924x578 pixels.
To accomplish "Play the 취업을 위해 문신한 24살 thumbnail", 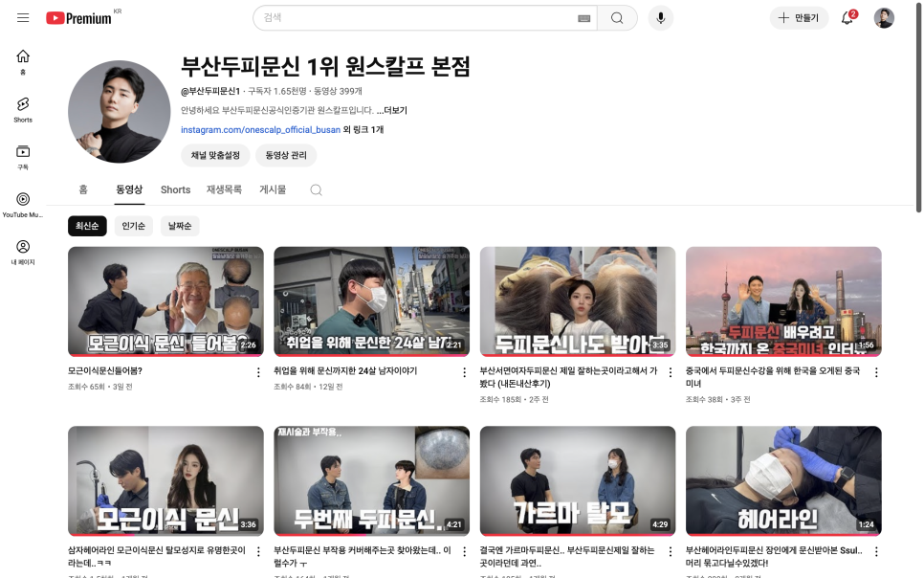I will [x=372, y=301].
